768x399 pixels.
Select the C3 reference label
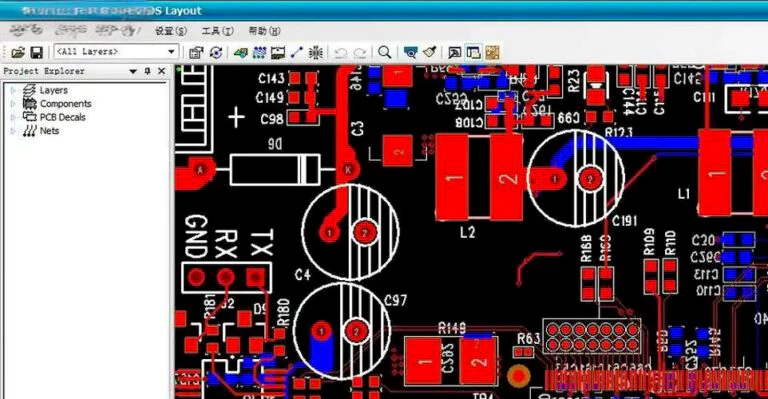[x=358, y=129]
